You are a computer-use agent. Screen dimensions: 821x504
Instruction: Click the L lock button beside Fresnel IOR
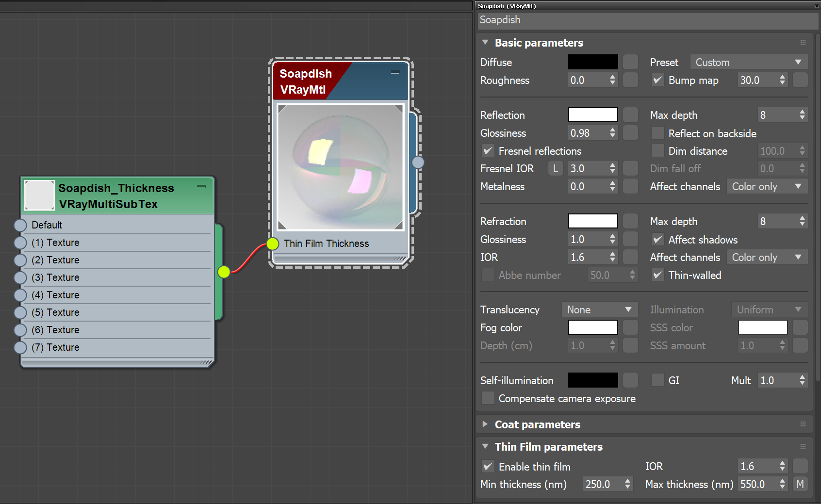pos(555,168)
